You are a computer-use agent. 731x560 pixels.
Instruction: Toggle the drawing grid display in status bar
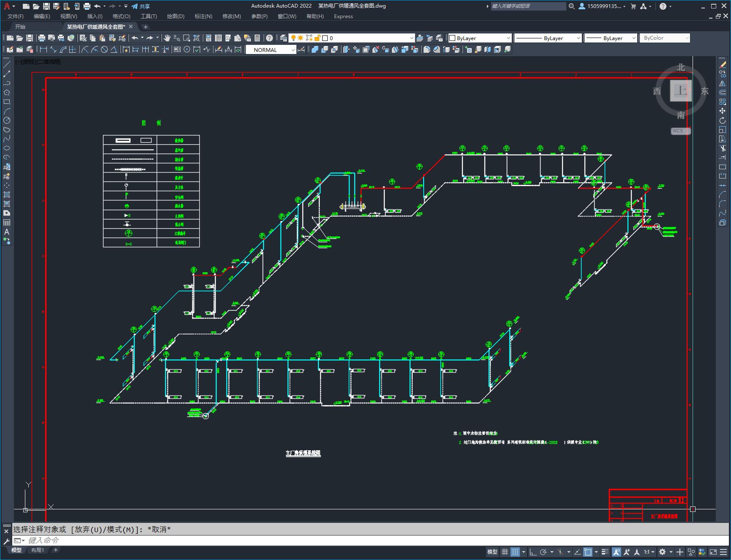(x=505, y=552)
